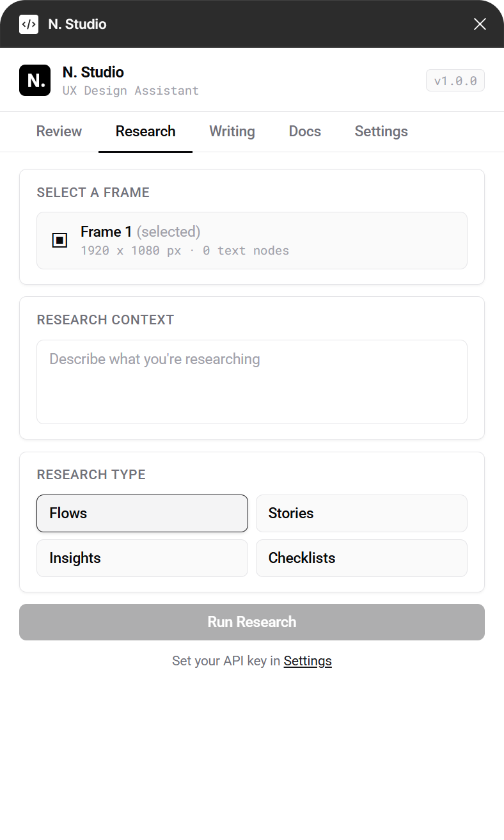Click the UX Design Assistant subtitle
This screenshot has height=840, width=504.
(x=130, y=90)
